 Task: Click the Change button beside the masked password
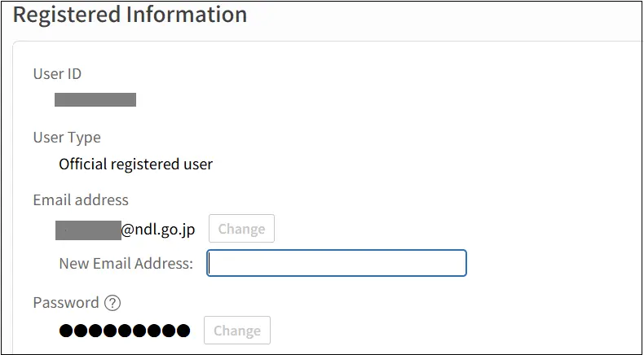coord(237,330)
